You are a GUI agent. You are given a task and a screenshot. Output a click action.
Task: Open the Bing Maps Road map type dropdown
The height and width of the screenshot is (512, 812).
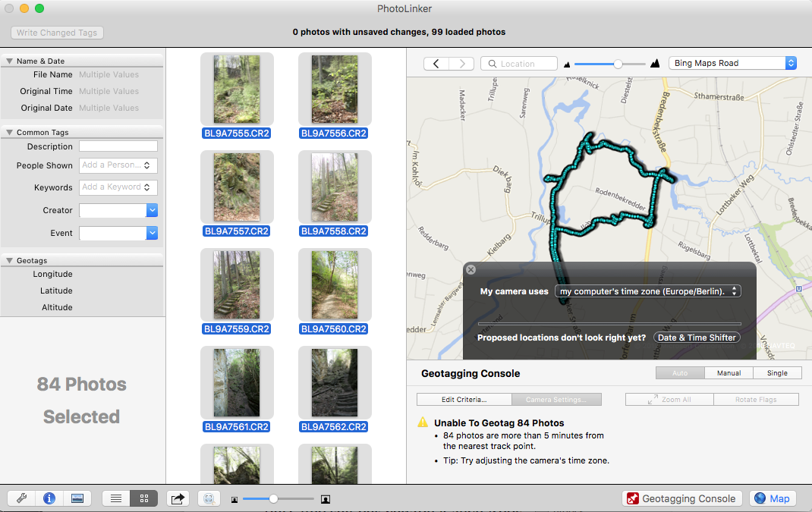[x=732, y=63]
